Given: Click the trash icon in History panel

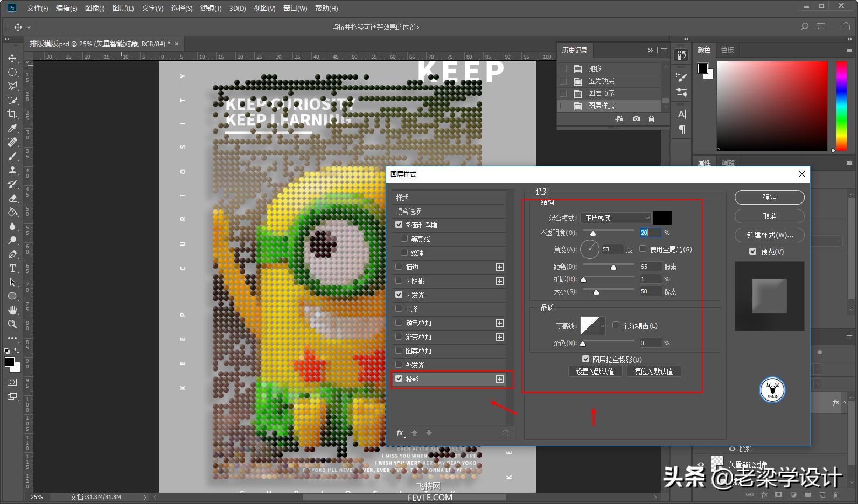Looking at the screenshot, I should coord(651,119).
